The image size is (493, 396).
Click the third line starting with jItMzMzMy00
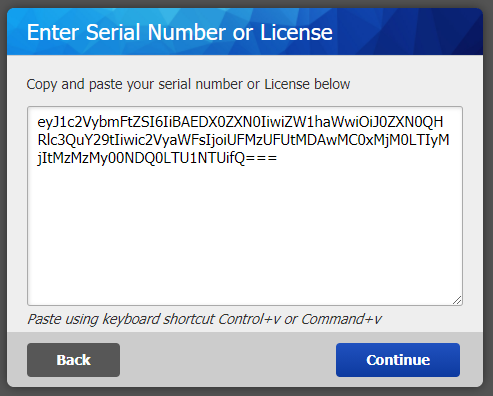[157, 158]
